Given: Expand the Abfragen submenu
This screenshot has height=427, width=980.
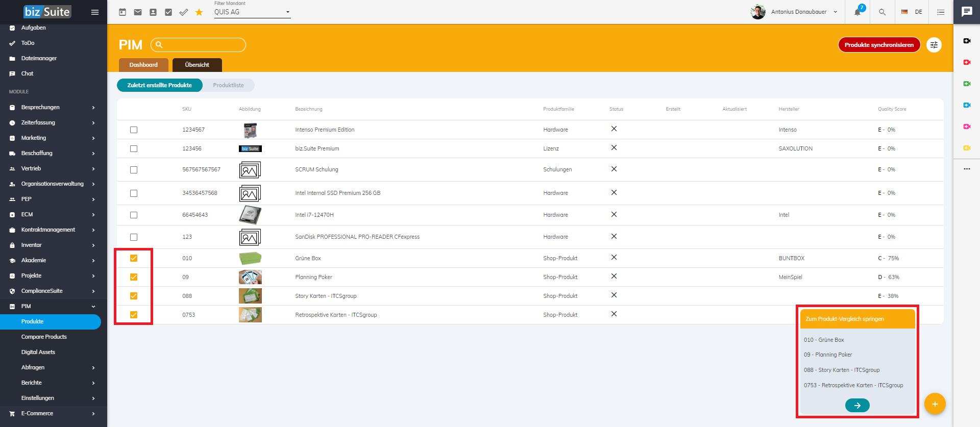Looking at the screenshot, I should coord(53,368).
